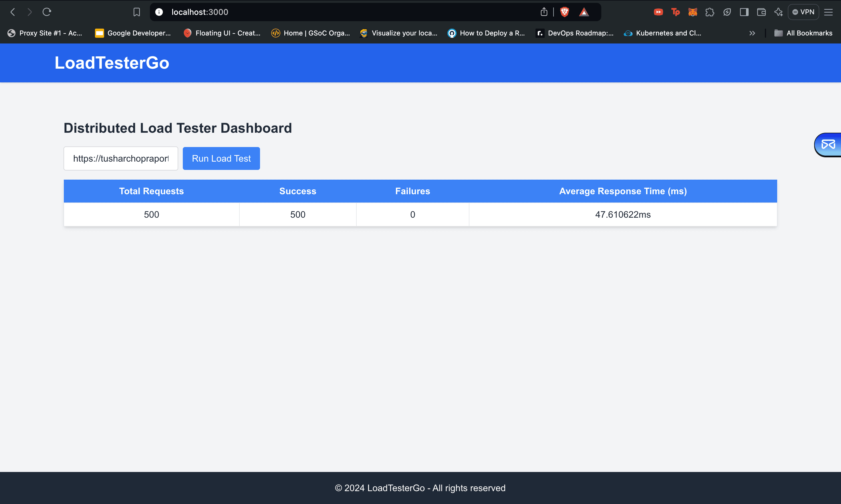Reload the current page

coord(47,12)
